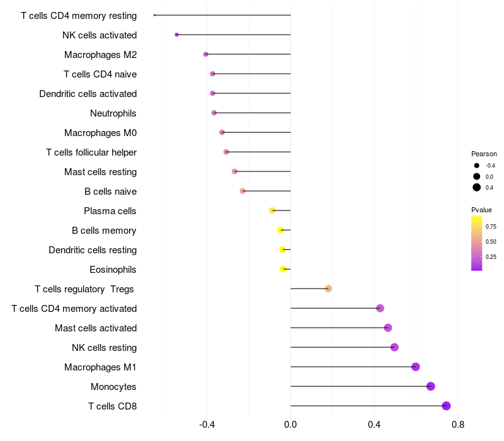
Task: Click the Pvalue color gradient bar
Action: point(477,243)
